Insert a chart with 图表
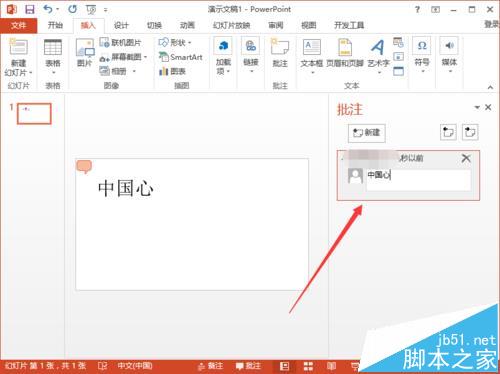This screenshot has width=500, height=374. pos(172,71)
